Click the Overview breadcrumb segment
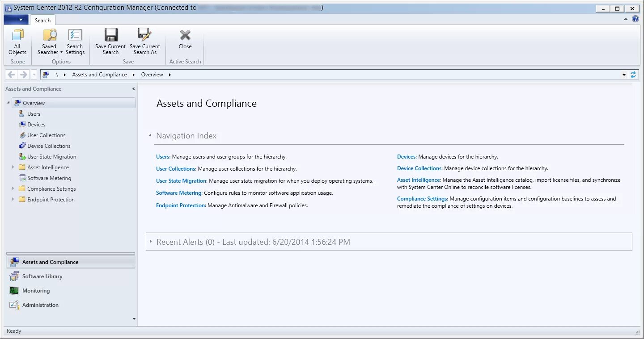 (x=152, y=75)
